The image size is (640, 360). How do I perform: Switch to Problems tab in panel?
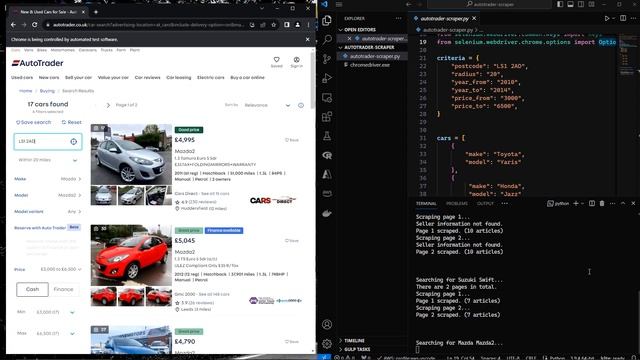pos(457,203)
